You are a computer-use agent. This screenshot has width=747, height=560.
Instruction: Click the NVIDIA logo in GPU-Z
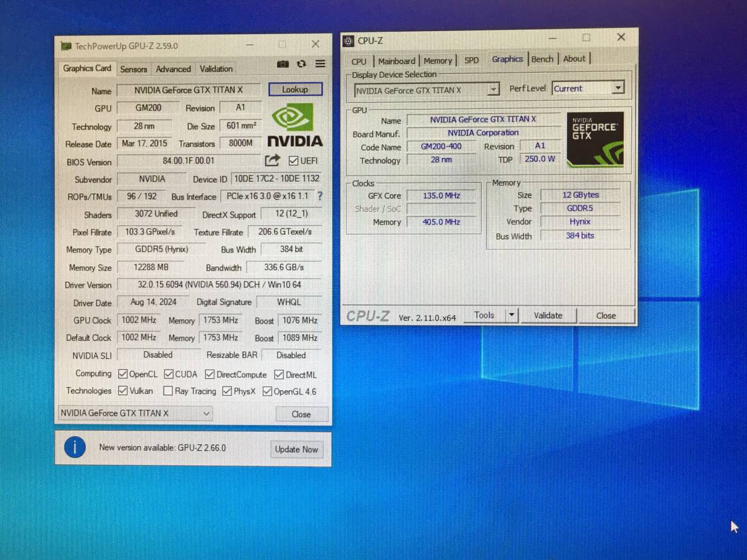coord(295,125)
